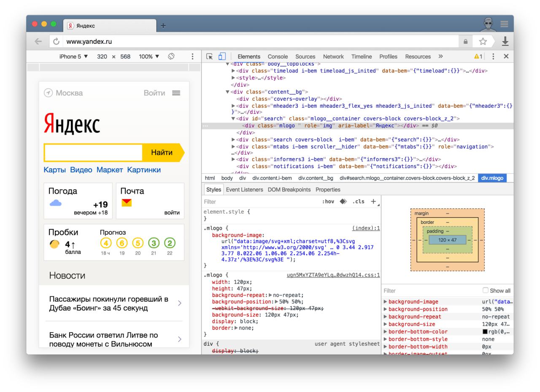Viewport: 540px width, 392px height.
Task: Reload the page with refresh icon
Action: [x=56, y=41]
